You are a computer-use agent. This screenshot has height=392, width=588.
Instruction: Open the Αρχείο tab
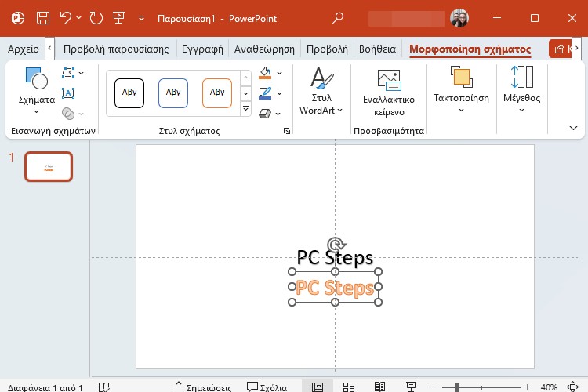[x=24, y=49]
